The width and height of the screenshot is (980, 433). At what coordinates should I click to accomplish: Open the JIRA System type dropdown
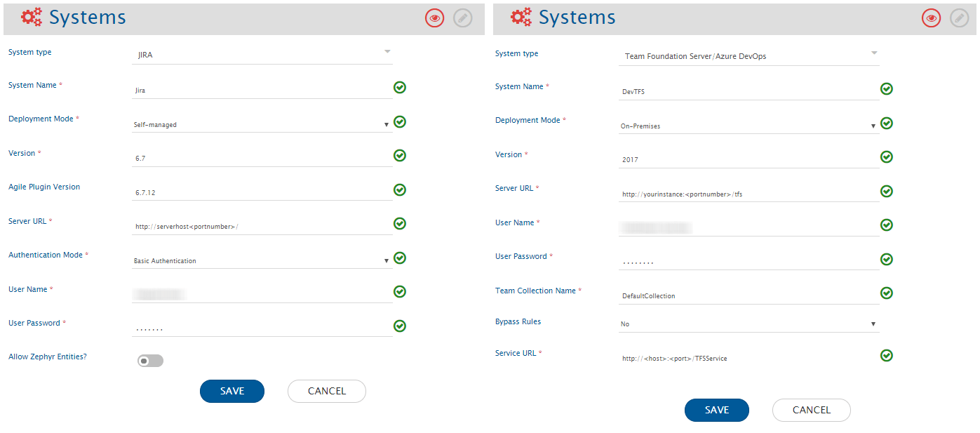[x=262, y=55]
